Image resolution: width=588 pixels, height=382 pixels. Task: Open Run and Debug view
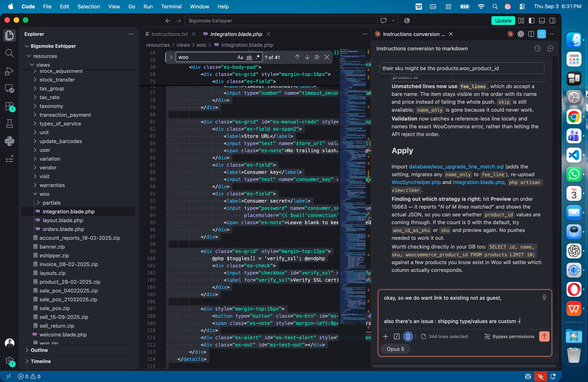9,71
